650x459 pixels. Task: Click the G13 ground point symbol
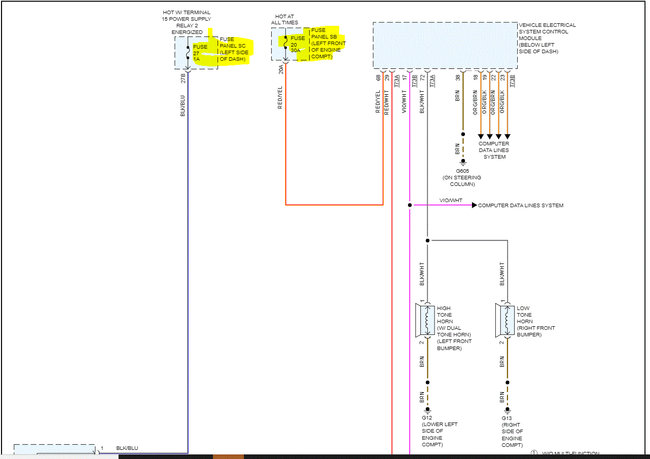point(506,409)
